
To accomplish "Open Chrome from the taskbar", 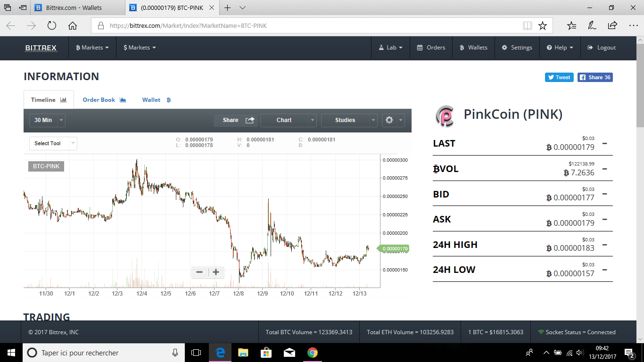I will [x=312, y=353].
